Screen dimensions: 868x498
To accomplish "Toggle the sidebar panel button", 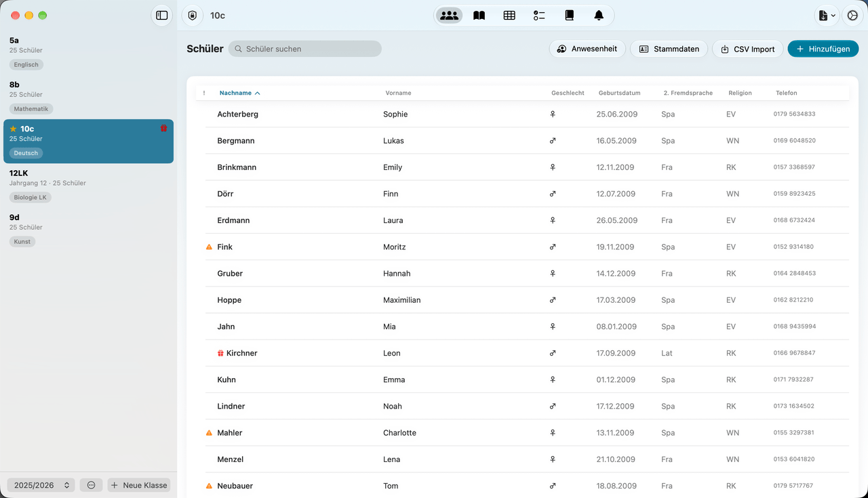I will (x=161, y=15).
